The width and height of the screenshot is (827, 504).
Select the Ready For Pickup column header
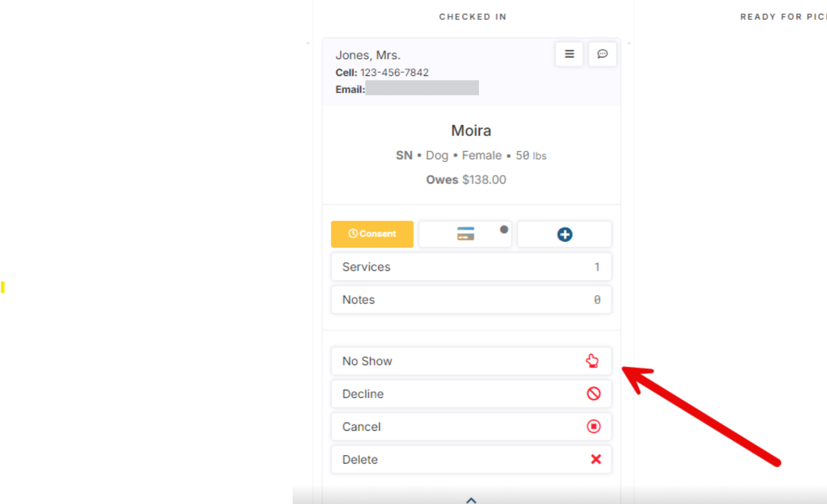click(783, 17)
